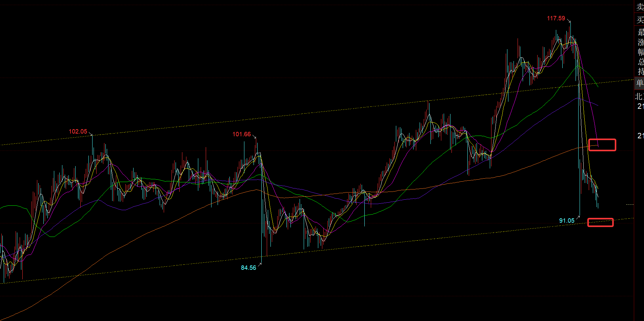Click the 117.59 peak price label

click(x=556, y=18)
